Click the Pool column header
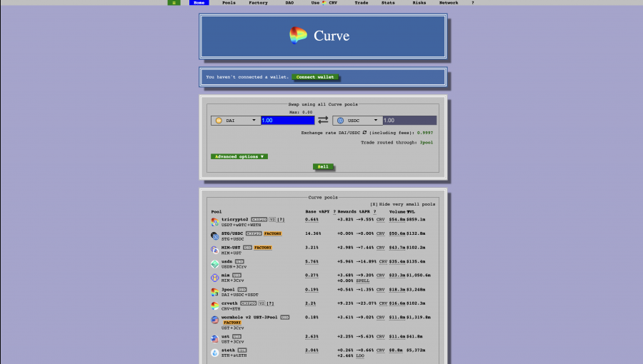Viewport: 643px width, 364px height. [216, 212]
